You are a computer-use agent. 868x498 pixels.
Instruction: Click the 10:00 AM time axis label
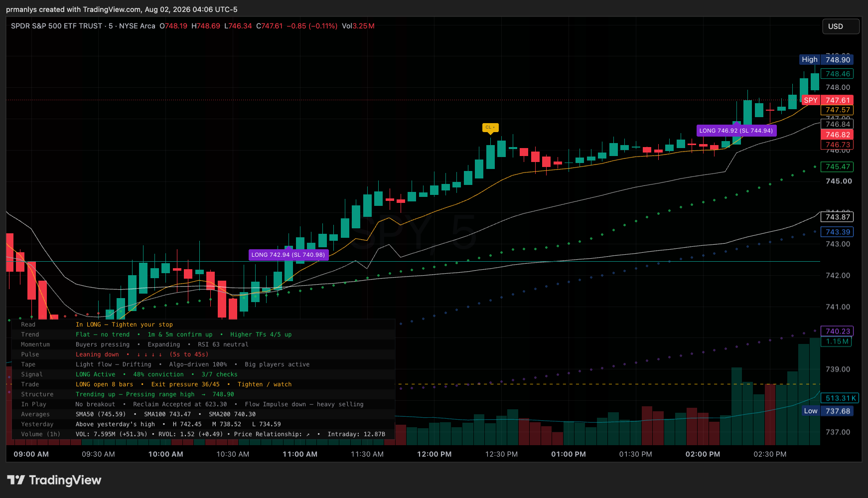click(165, 454)
